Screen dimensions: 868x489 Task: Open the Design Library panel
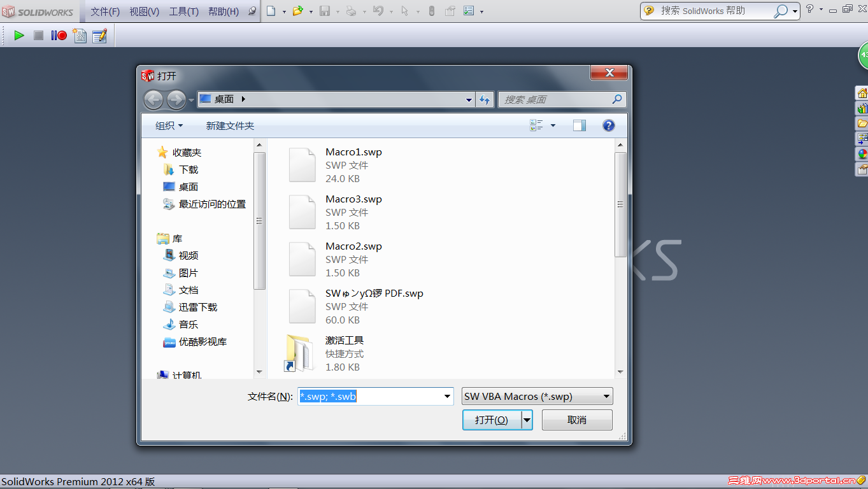pos(862,108)
